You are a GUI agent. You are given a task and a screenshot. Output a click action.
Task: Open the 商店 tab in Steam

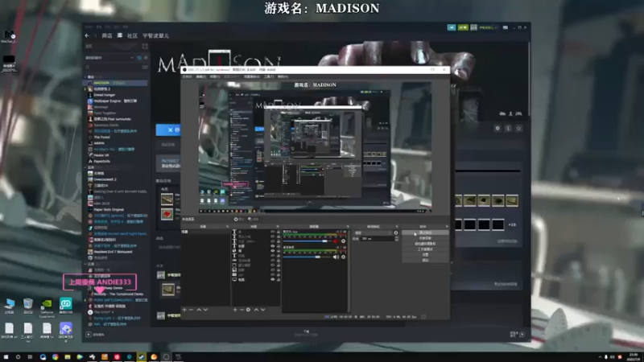pos(107,35)
